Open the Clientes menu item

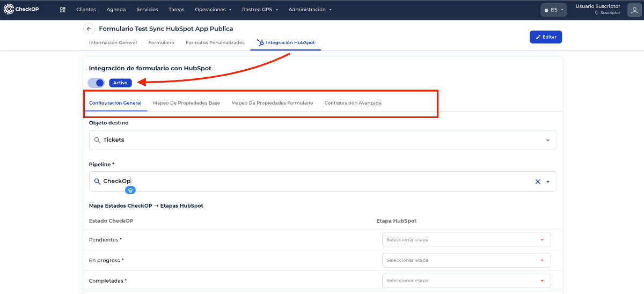(86, 10)
